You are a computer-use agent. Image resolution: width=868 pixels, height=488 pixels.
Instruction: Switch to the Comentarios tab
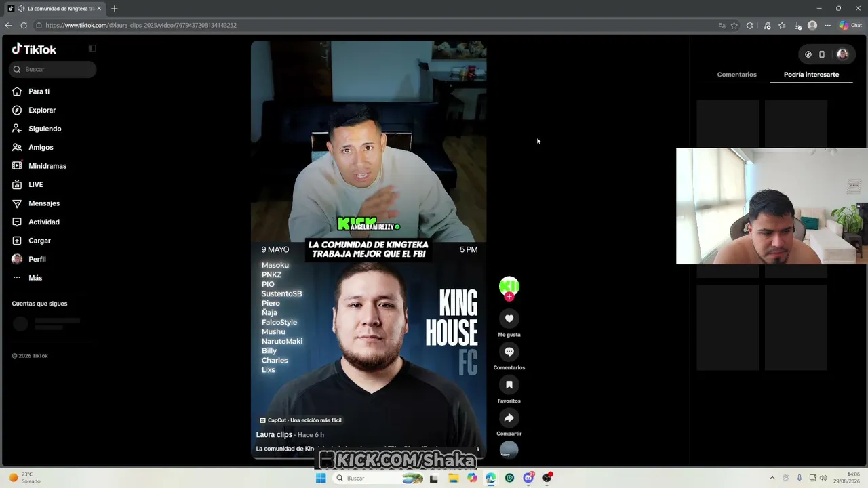[736, 75]
